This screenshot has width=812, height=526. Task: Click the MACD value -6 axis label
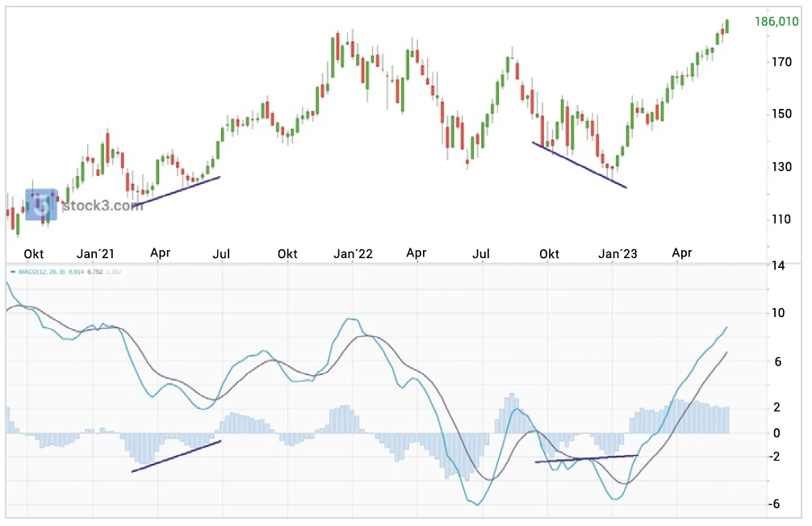pyautogui.click(x=775, y=504)
